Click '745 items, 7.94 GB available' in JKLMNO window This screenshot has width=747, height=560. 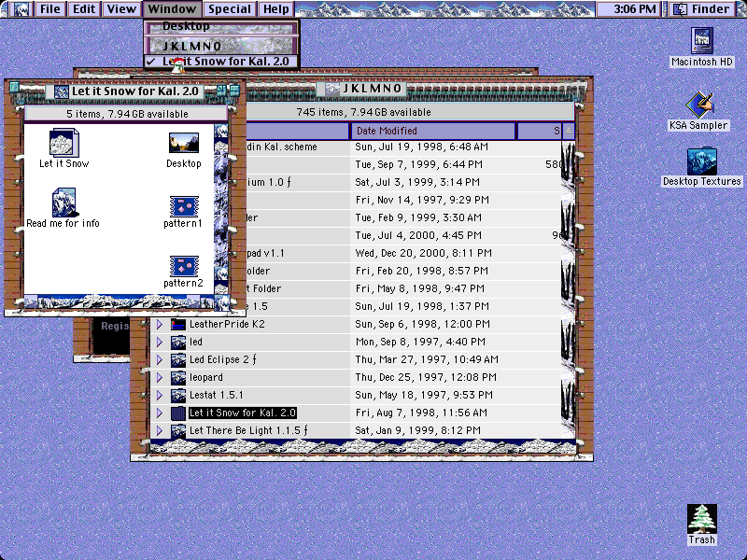[363, 112]
